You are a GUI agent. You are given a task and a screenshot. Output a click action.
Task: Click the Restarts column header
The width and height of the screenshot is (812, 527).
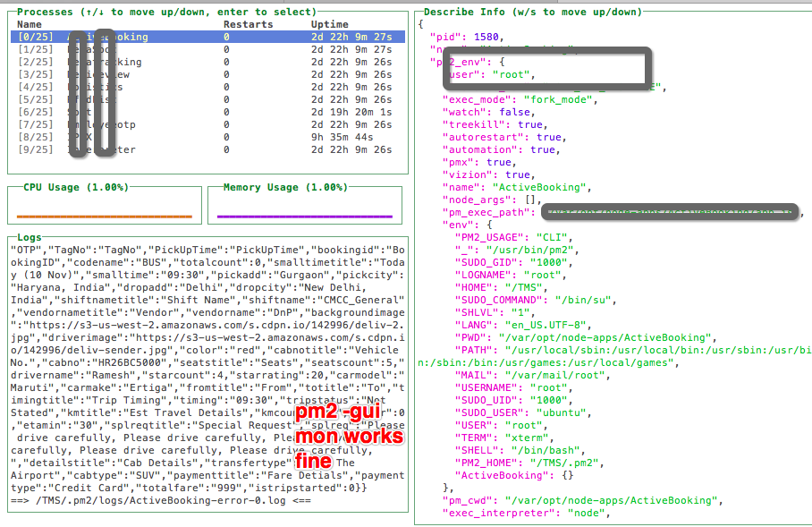tap(248, 24)
